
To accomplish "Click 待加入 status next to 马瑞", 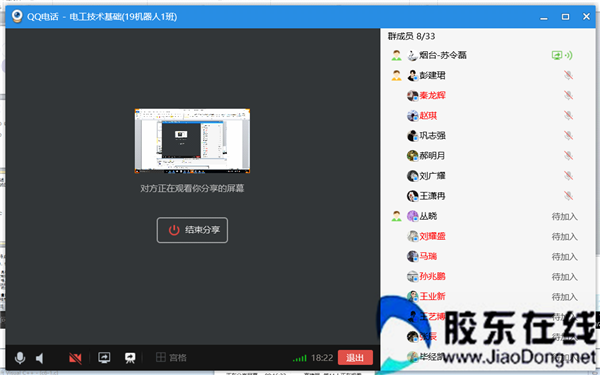I will tap(564, 257).
